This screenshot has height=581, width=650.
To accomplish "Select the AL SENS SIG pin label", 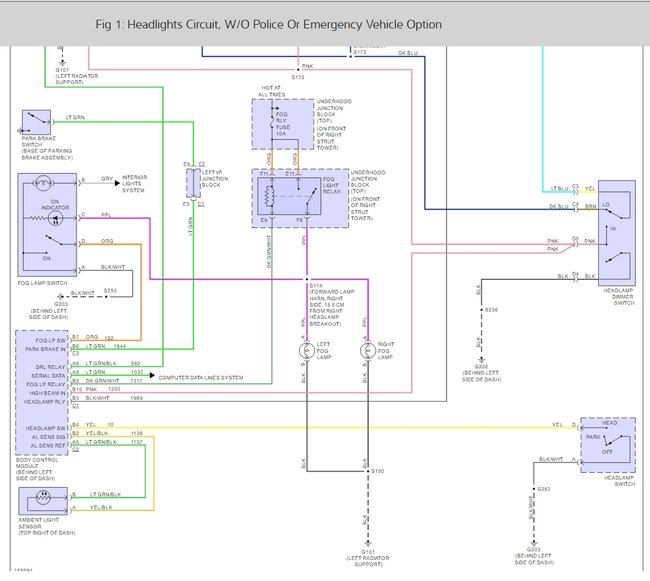I will pyautogui.click(x=49, y=437).
